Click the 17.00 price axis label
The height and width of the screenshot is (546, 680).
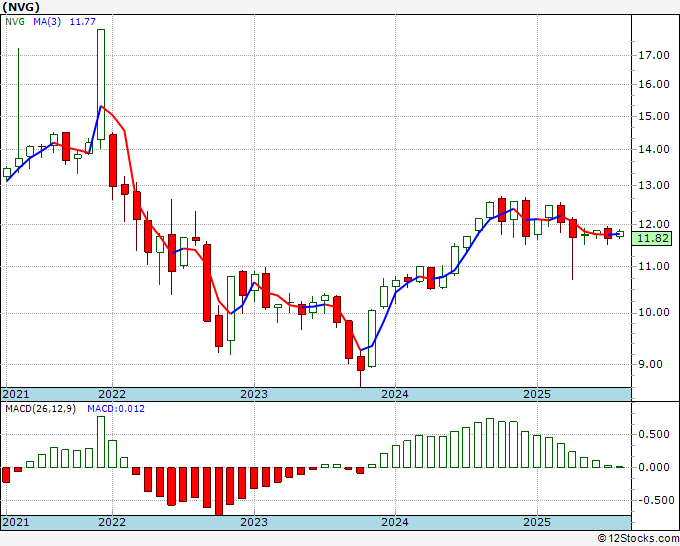[x=654, y=55]
